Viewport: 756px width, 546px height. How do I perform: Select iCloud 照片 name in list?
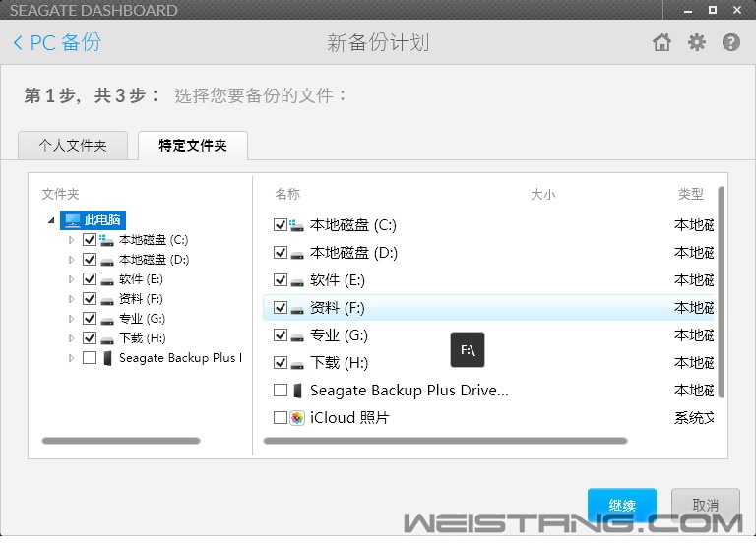tap(349, 417)
